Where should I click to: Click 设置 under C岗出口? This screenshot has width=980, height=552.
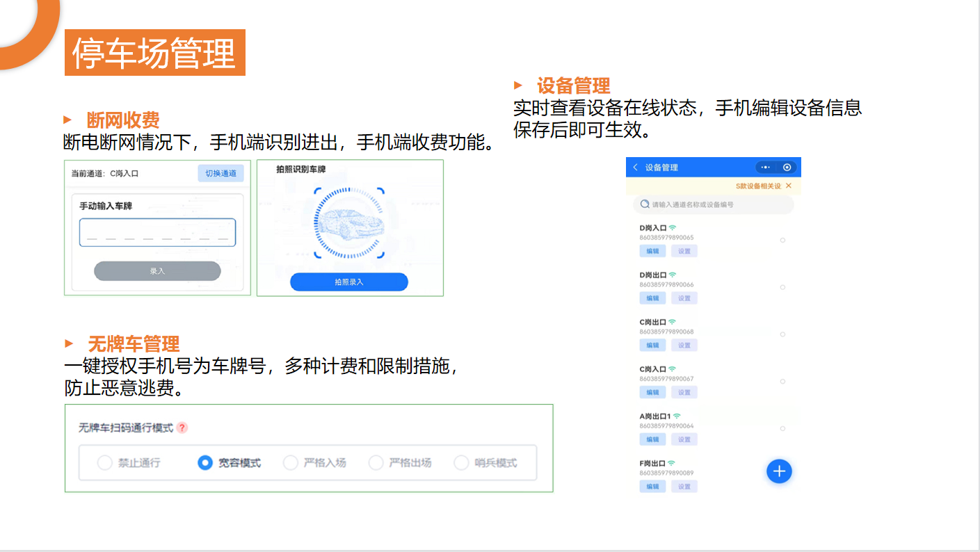(684, 346)
